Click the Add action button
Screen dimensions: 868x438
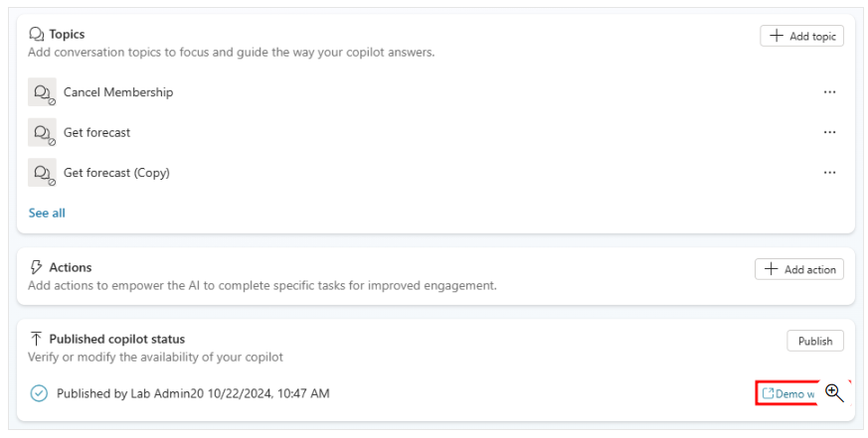[x=799, y=269]
